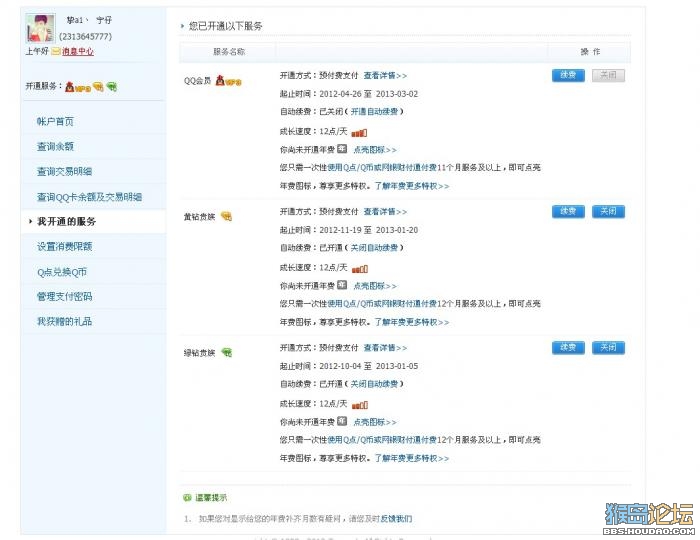The image size is (700, 540).
Task: Click 点亮图标 link for 绿钻贵族
Action: (375, 422)
